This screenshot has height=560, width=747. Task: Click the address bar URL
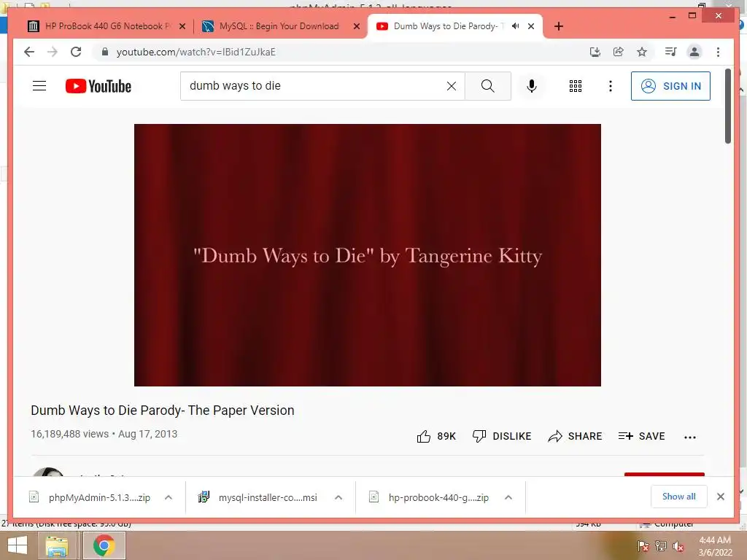[x=196, y=52]
